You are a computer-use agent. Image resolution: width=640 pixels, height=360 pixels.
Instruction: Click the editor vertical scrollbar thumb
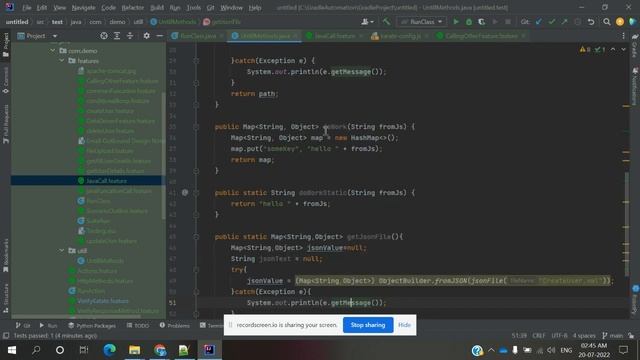626,224
